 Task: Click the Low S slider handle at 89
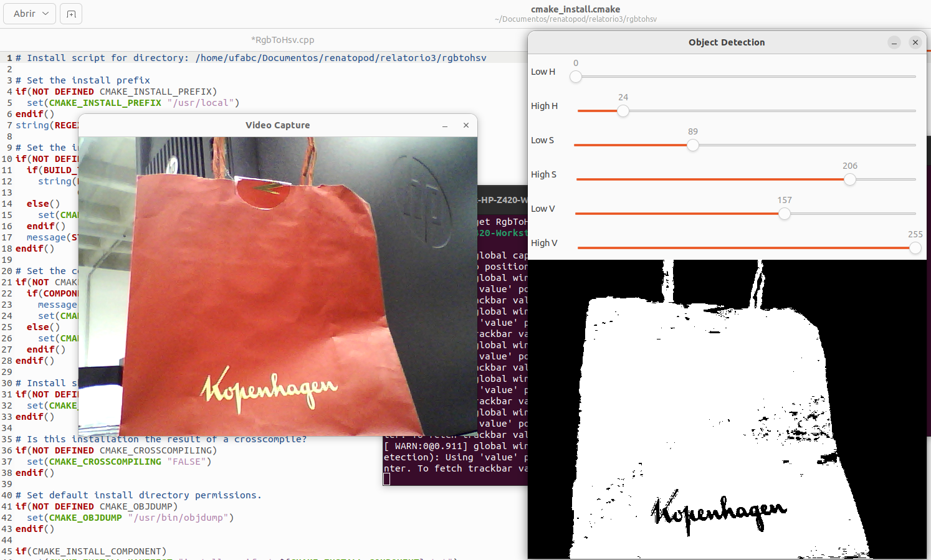(693, 145)
